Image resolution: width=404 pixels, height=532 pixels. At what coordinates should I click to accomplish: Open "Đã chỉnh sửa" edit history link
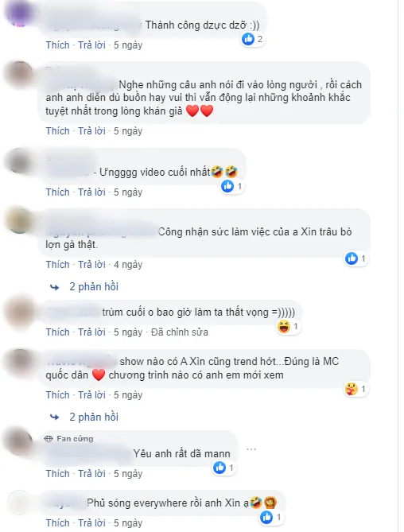[x=180, y=332]
